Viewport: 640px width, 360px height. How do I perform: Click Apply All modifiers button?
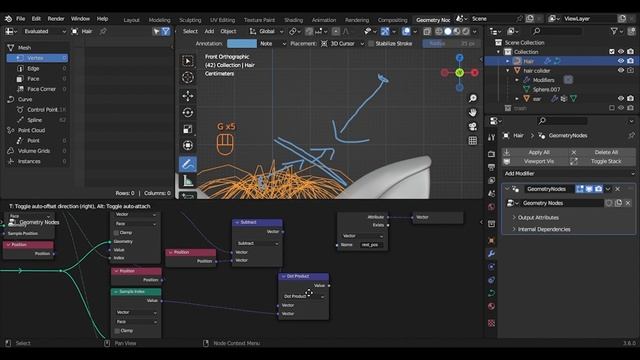[535, 152]
